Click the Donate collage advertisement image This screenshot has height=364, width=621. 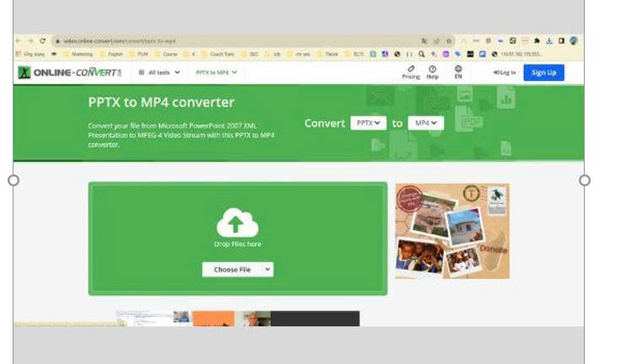(452, 231)
